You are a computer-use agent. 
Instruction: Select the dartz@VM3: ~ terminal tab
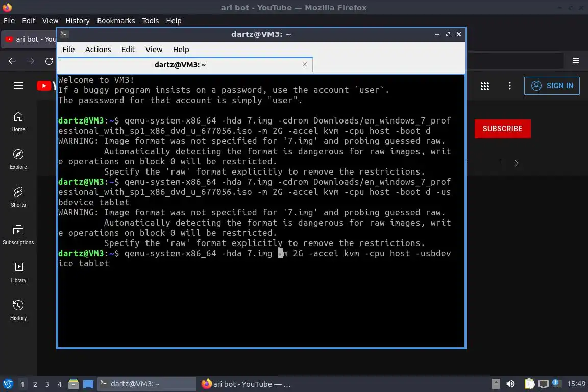(185, 65)
